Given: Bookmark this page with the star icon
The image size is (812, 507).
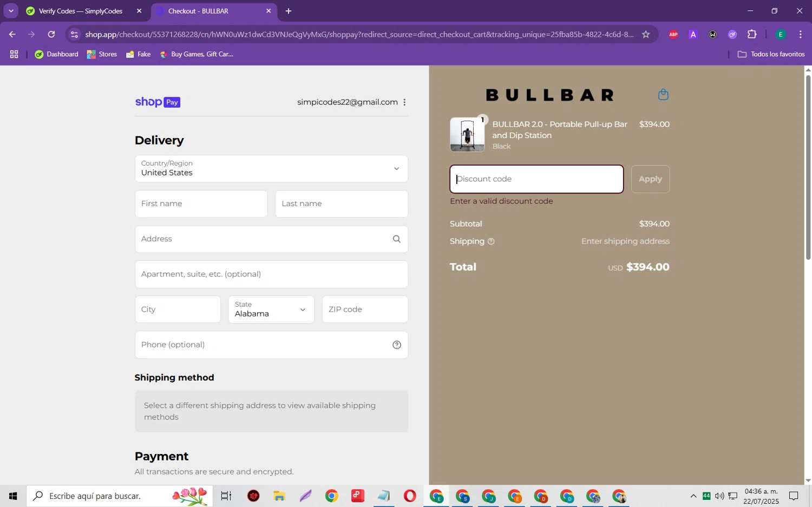Looking at the screenshot, I should coord(646,34).
